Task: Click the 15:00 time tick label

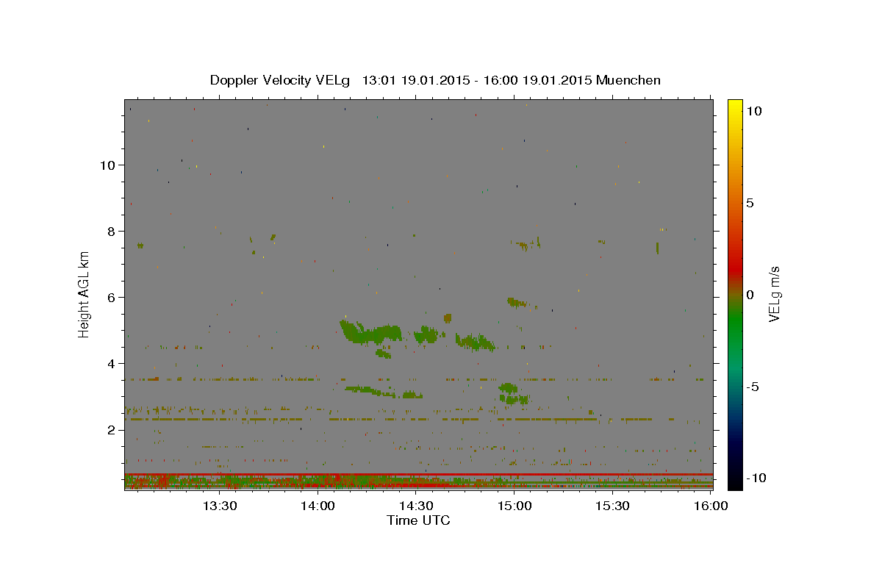Action: point(514,506)
